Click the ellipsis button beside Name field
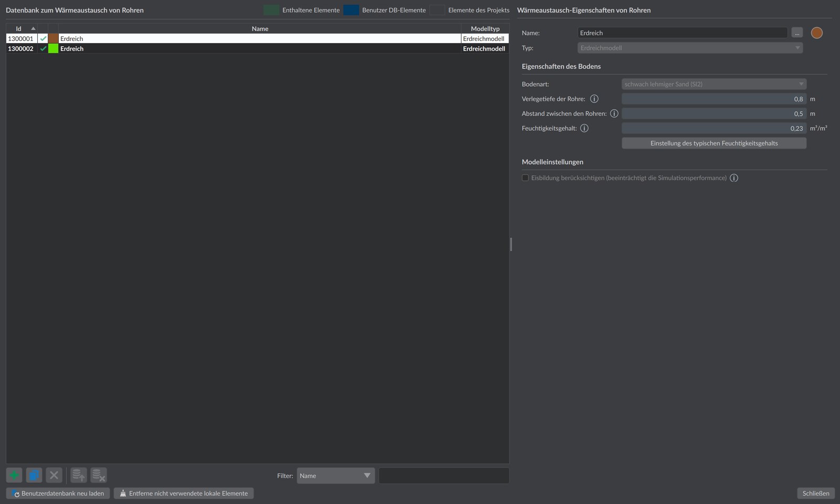The height and width of the screenshot is (504, 840). point(797,33)
